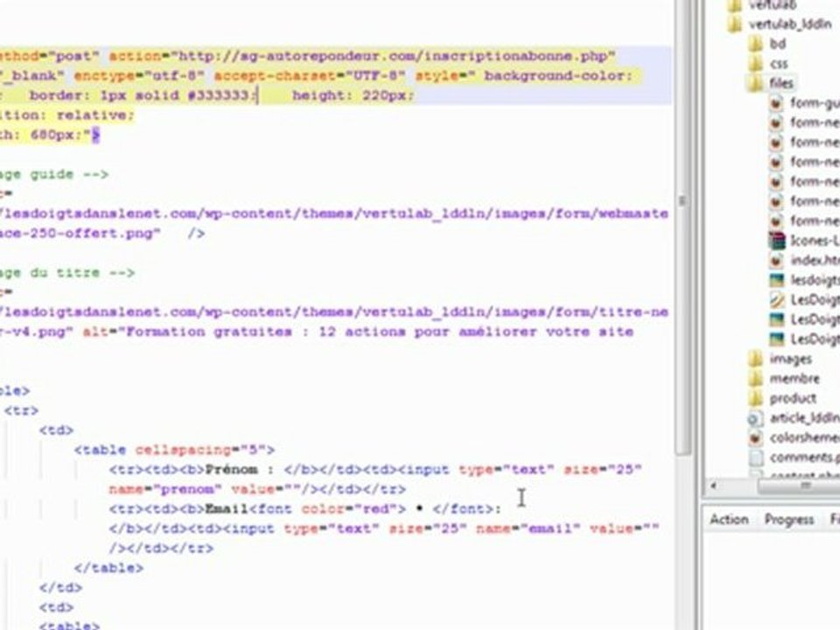Click the images folder icon
The height and width of the screenshot is (630, 840).
click(756, 359)
